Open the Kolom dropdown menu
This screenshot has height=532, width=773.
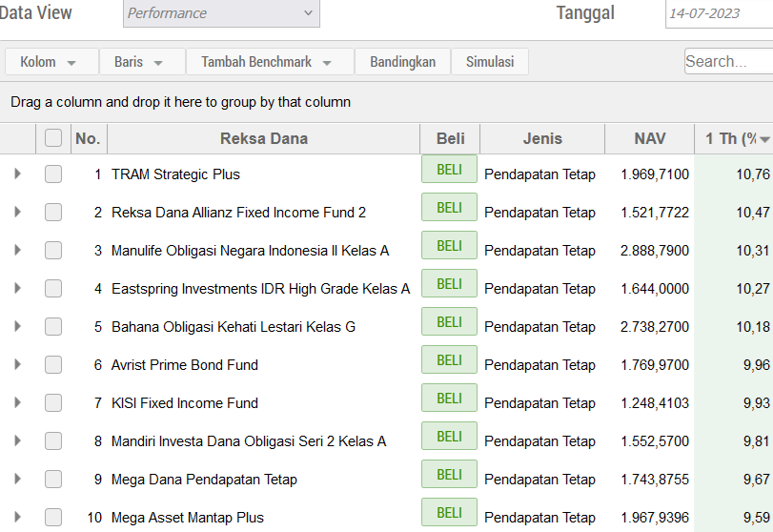[x=51, y=62]
